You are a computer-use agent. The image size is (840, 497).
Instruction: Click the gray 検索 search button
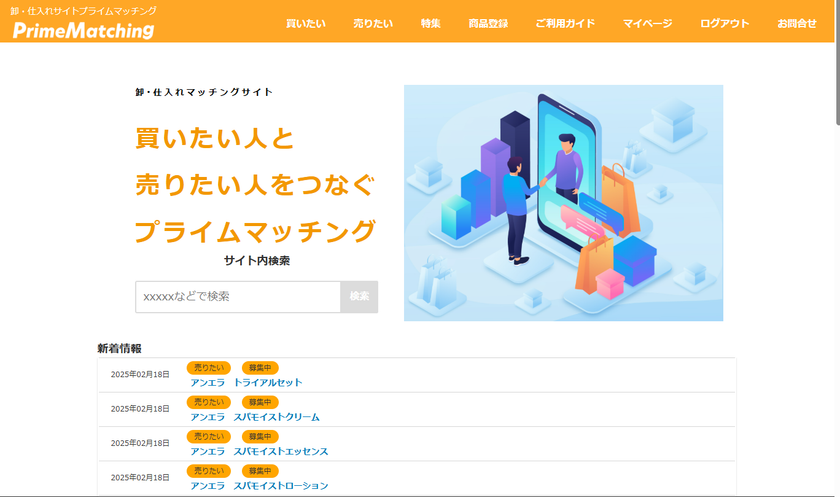point(359,297)
